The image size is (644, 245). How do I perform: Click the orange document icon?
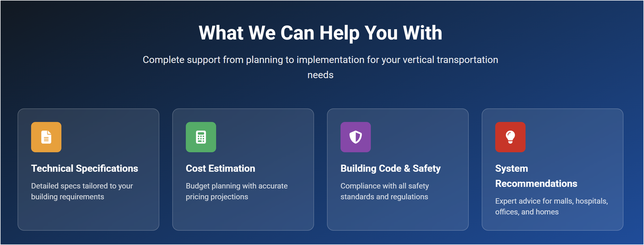(x=46, y=137)
